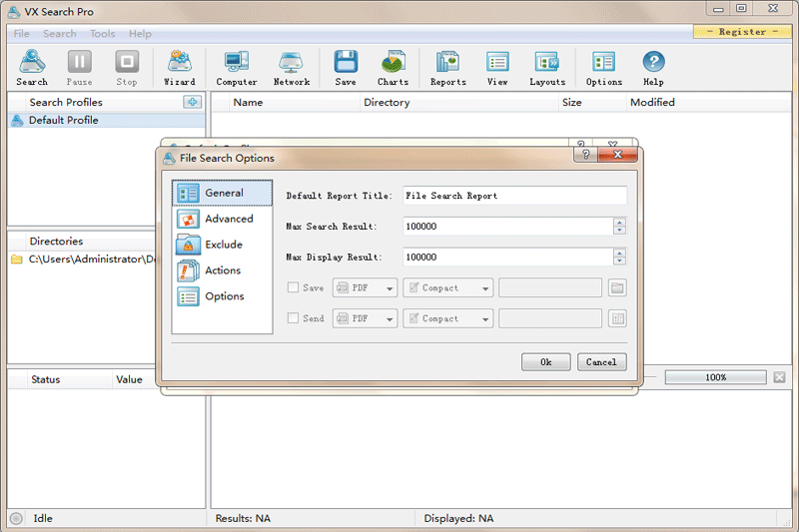
Task: Click the Pause toolbar icon
Action: click(x=80, y=68)
